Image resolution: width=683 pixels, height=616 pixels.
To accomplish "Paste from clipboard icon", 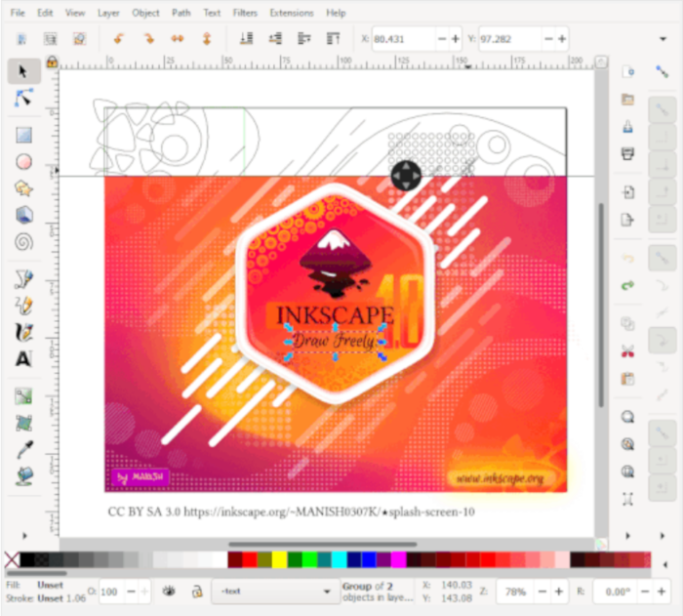I will point(627,379).
